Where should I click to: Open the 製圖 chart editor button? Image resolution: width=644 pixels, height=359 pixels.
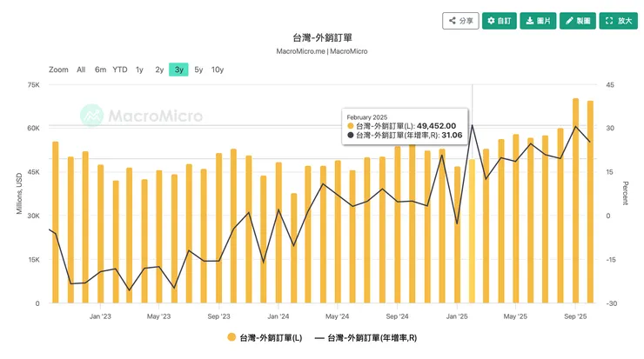click(578, 21)
